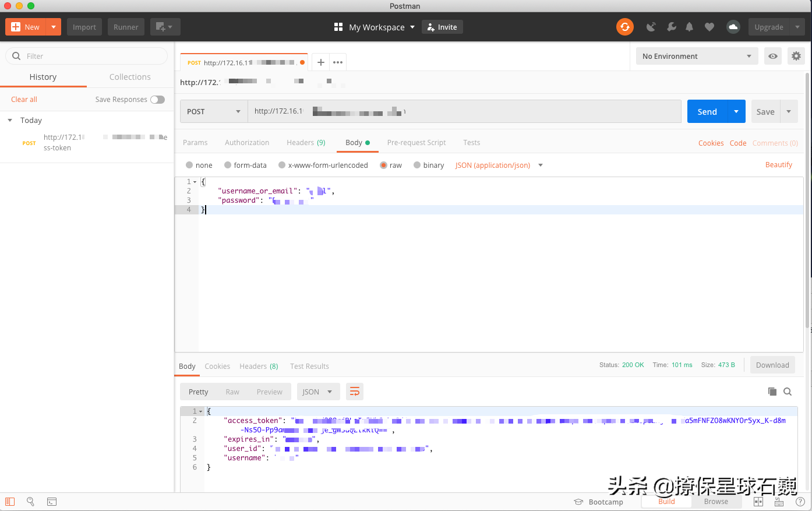Switch to the Collections sidebar tab
812x511 pixels.
tap(130, 77)
